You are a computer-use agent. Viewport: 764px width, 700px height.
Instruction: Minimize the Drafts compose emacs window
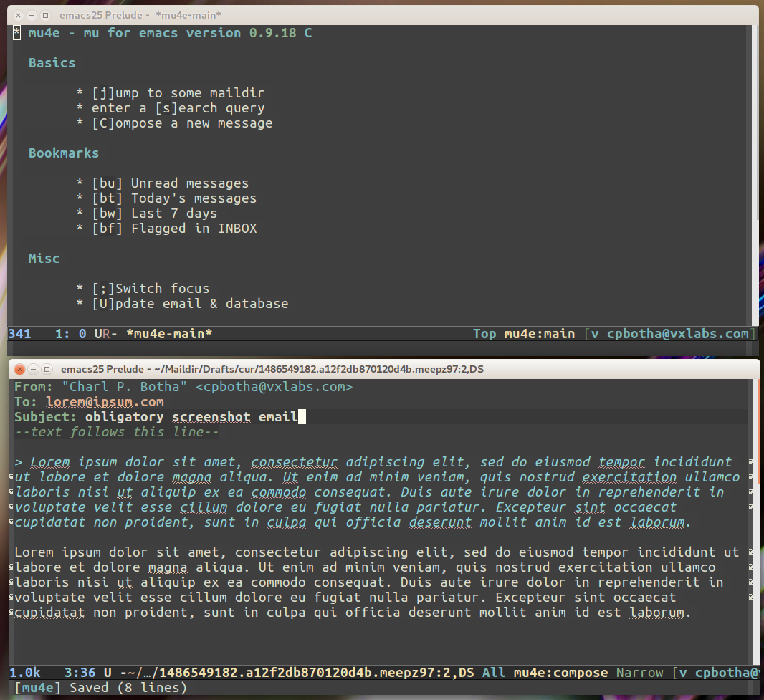coord(33,369)
